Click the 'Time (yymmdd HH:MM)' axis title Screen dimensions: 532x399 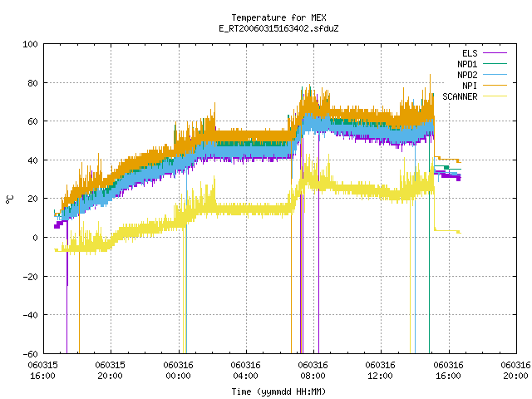pyautogui.click(x=278, y=392)
